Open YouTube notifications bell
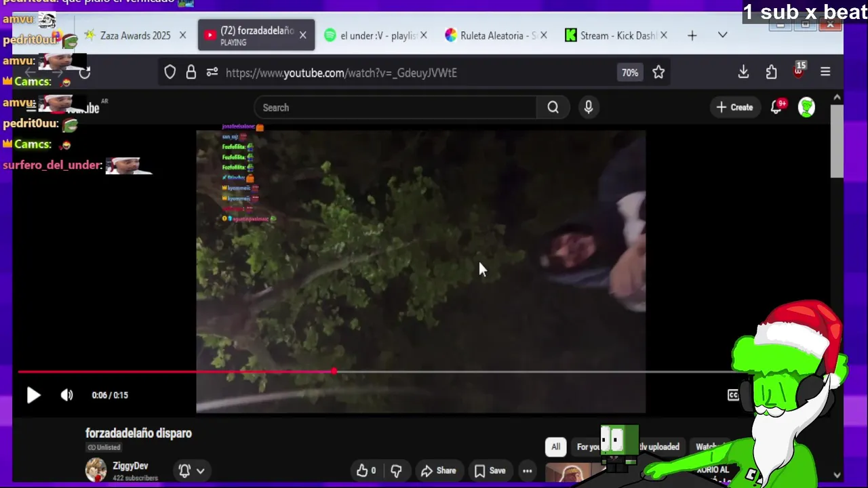This screenshot has height=488, width=868. click(777, 107)
